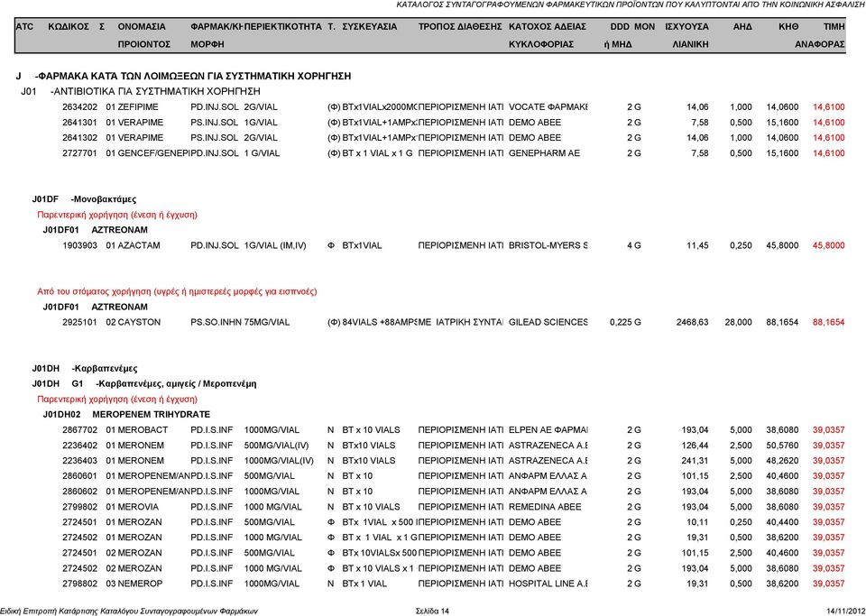Click the 11,45 retail price
This screenshot has height=616, width=866.
[697, 245]
